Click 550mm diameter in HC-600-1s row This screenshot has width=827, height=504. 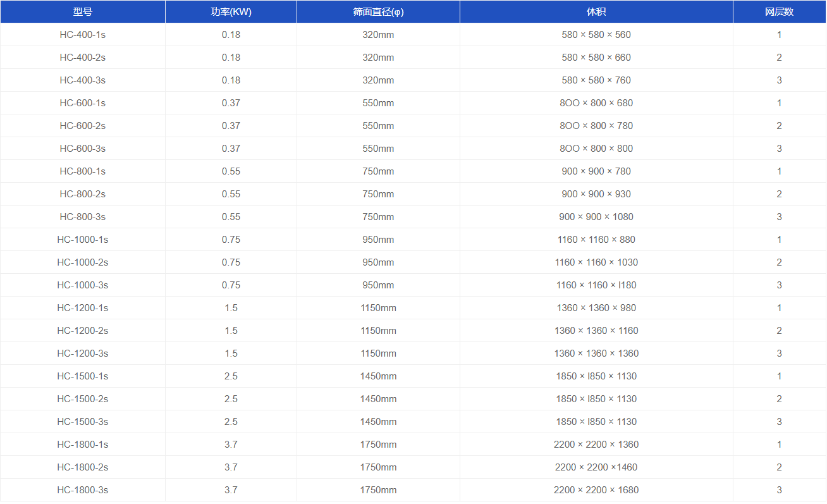click(379, 103)
